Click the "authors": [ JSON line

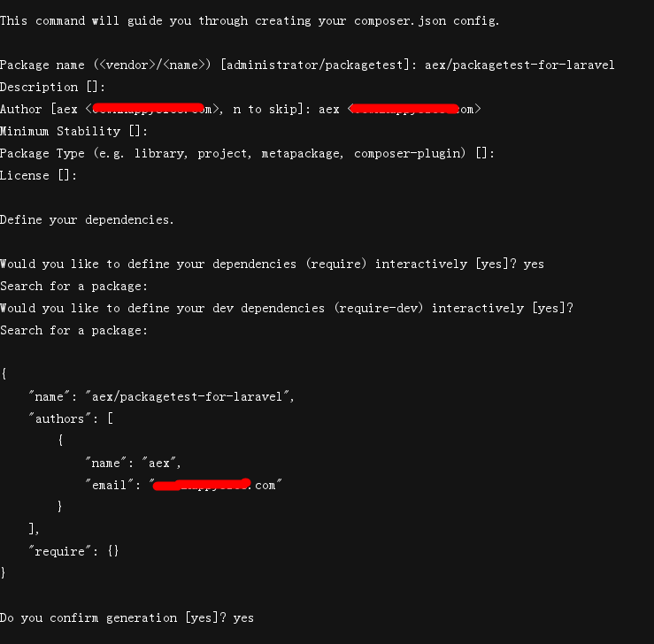click(x=71, y=418)
